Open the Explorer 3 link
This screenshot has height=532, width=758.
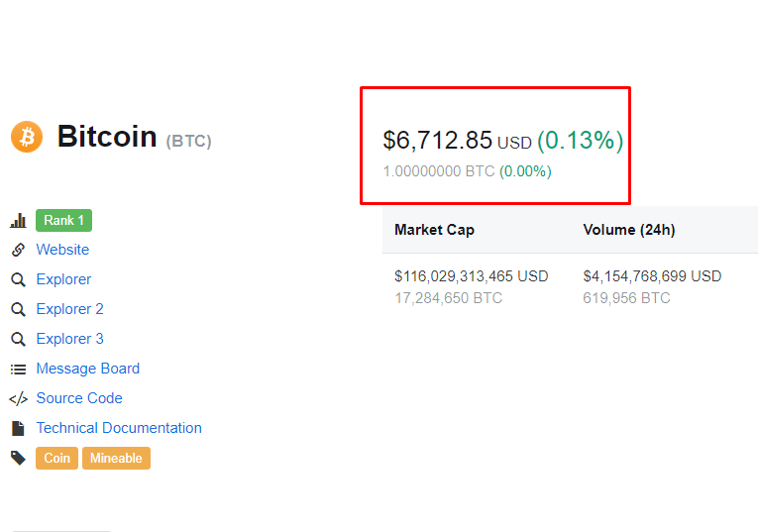[69, 339]
